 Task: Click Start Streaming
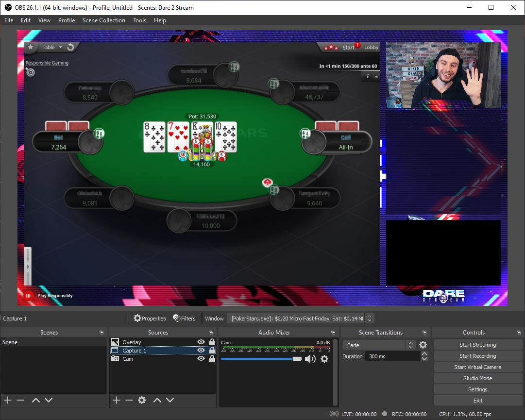pos(477,344)
